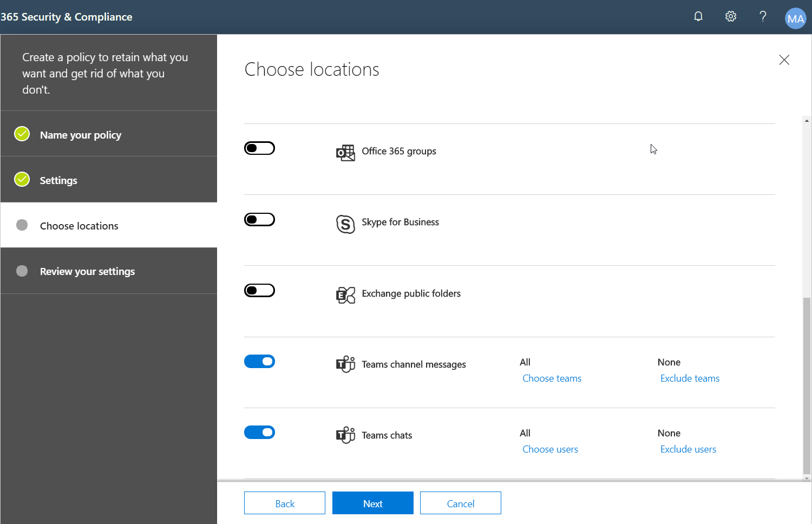Open the help question mark icon
Viewport: 812px width, 524px height.
pos(763,16)
